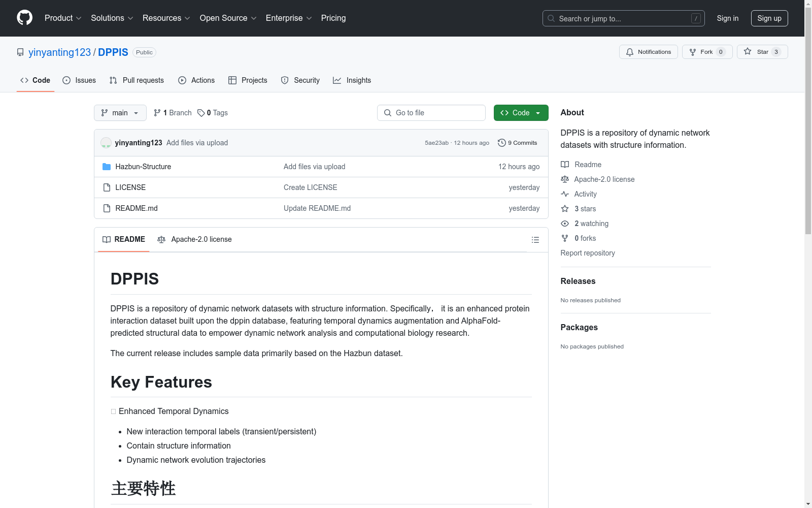Click the fork count 0 badge
The width and height of the screenshot is (812, 508).
tap(721, 52)
